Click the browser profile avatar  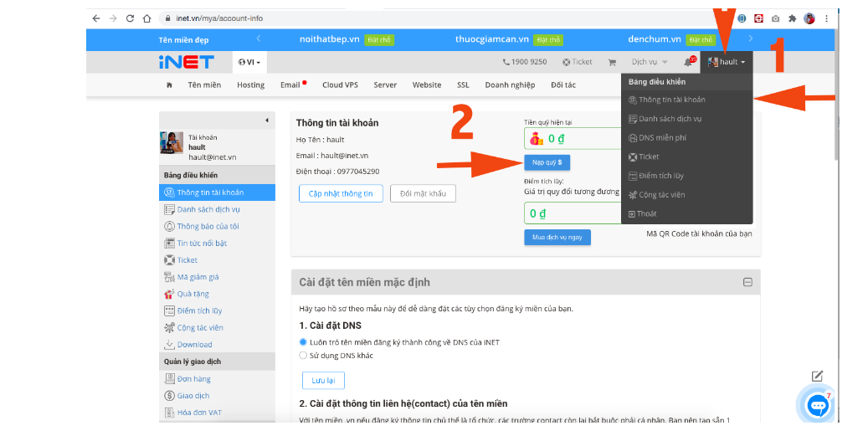click(x=809, y=18)
